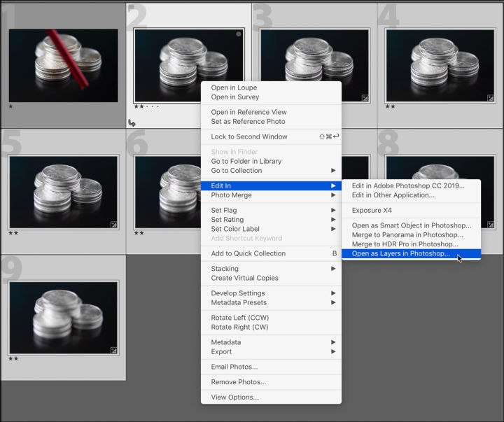504x422 pixels.
Task: Select thumbnail 1 with red chopstick
Action: (63, 66)
